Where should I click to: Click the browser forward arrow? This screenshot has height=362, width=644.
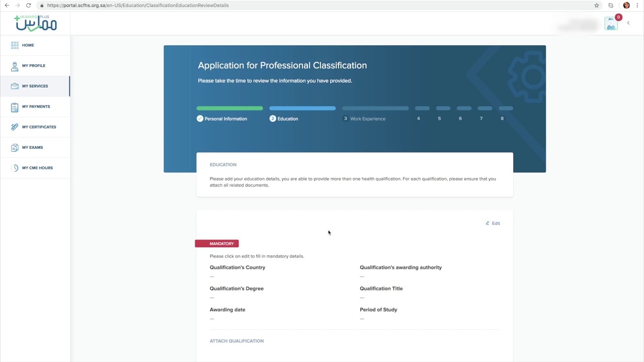pos(18,6)
